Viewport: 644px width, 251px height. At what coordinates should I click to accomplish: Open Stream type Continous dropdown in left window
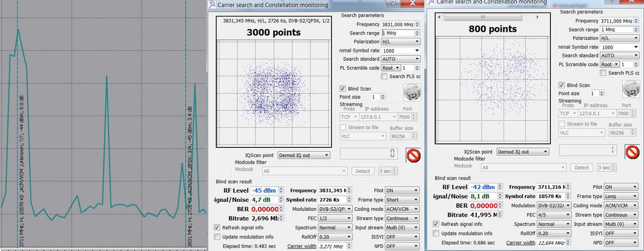(402, 218)
